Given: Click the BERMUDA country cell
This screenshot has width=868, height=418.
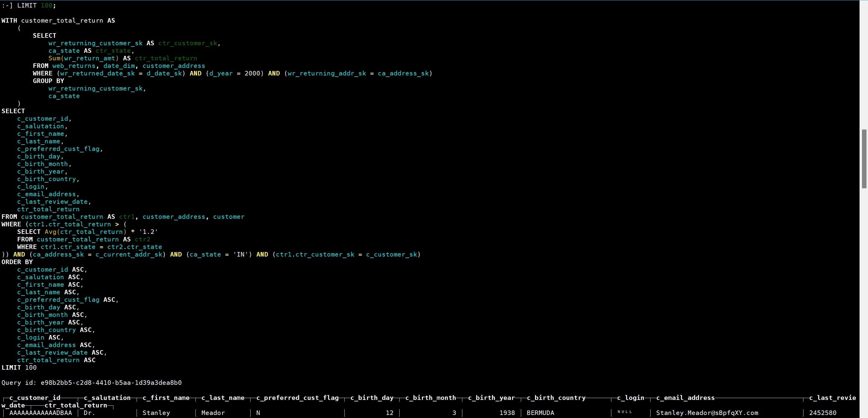Looking at the screenshot, I should click(x=540, y=413).
